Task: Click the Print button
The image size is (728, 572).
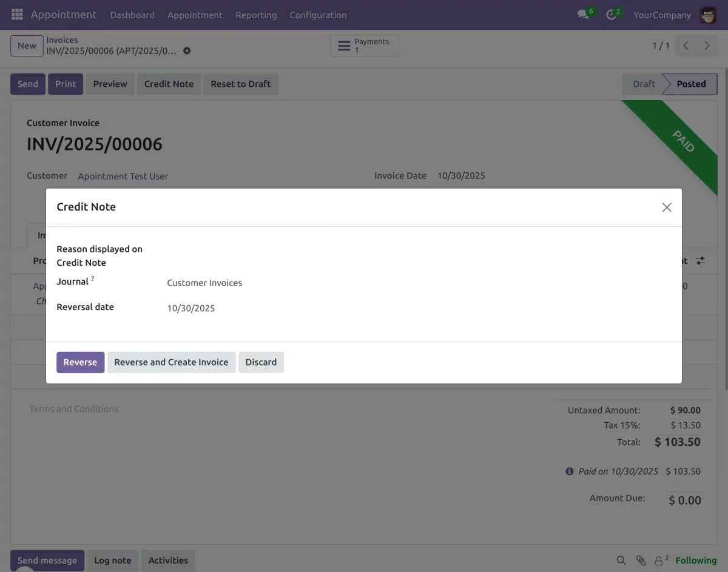Action: (66, 84)
